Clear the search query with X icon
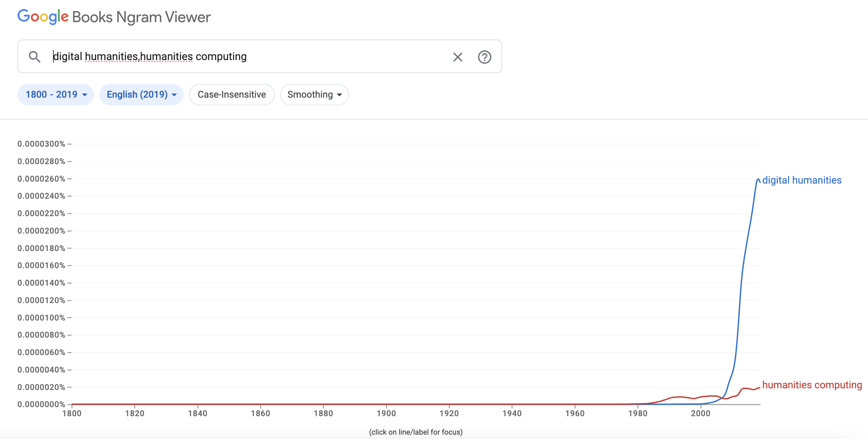 pyautogui.click(x=457, y=57)
